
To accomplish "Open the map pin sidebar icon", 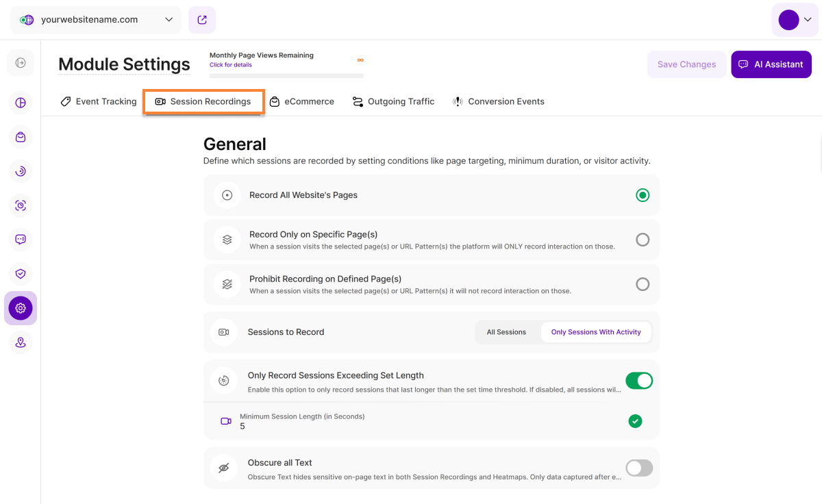I will pos(21,342).
